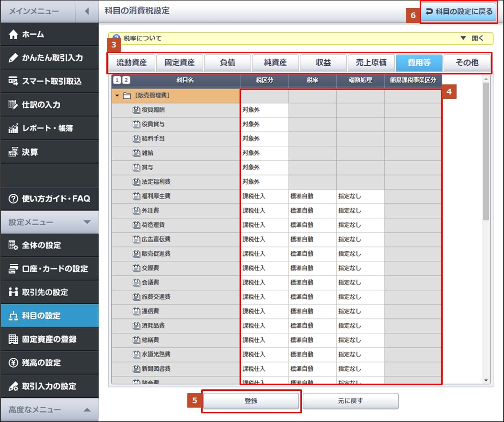Open かんたん取引入力 via its pencil icon
The width and height of the screenshot is (504, 422).
coord(13,58)
